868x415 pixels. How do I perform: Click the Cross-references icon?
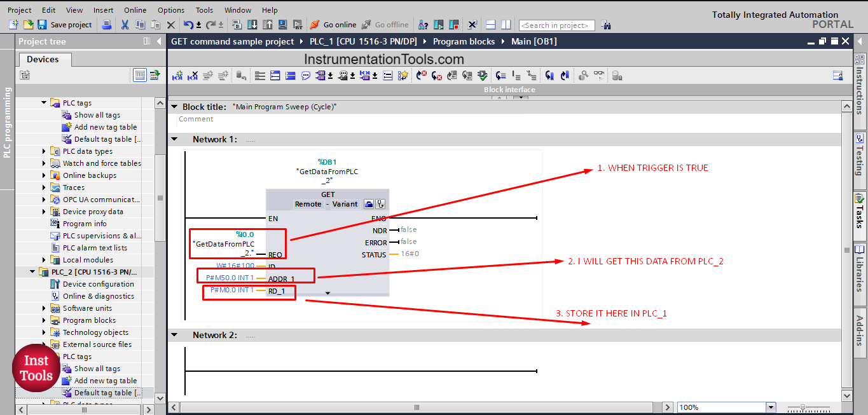pyautogui.click(x=472, y=25)
